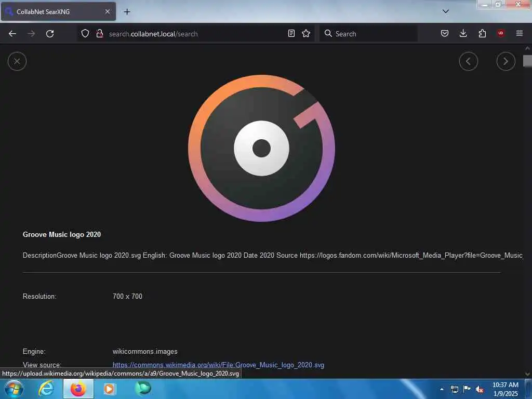
Task: Open the Windows Start menu
Action: coord(14,389)
